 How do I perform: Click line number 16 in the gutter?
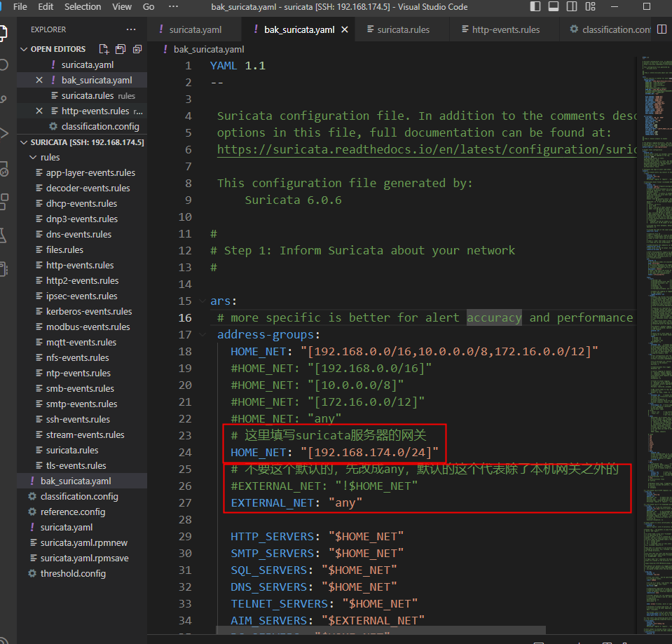point(185,318)
